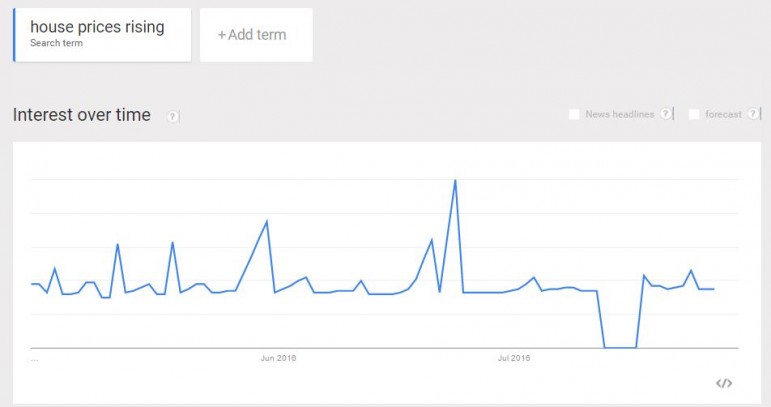The height and width of the screenshot is (407, 771).
Task: Click the ellipsis label at chart's left axis
Action: (35, 357)
